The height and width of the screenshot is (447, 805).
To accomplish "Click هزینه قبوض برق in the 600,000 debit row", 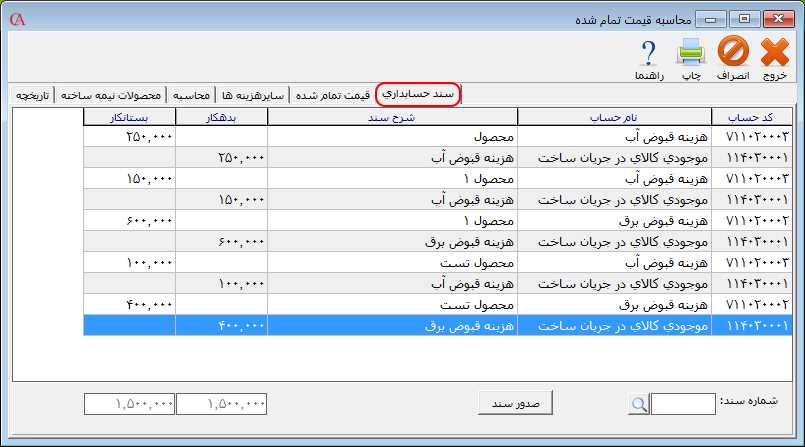I will (x=392, y=242).
